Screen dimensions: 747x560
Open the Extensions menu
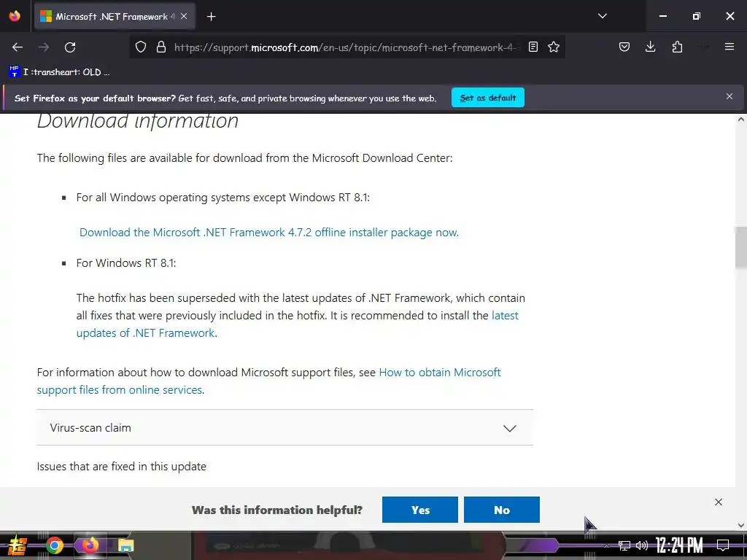677,47
